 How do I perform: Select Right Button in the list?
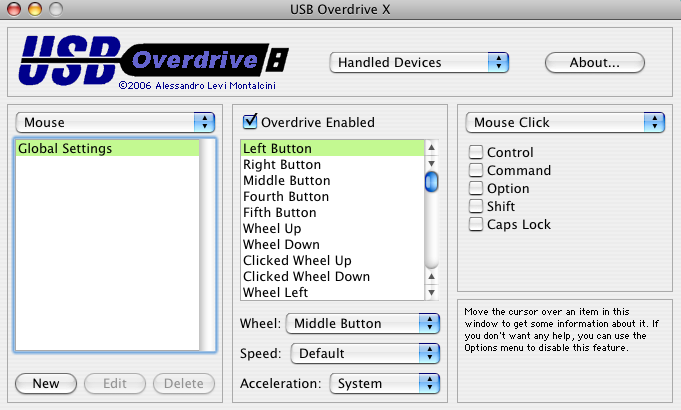pyautogui.click(x=332, y=165)
